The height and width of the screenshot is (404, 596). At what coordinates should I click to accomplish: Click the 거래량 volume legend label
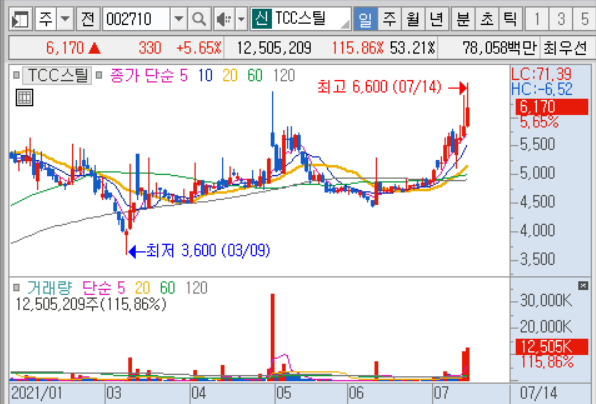pyautogui.click(x=49, y=288)
